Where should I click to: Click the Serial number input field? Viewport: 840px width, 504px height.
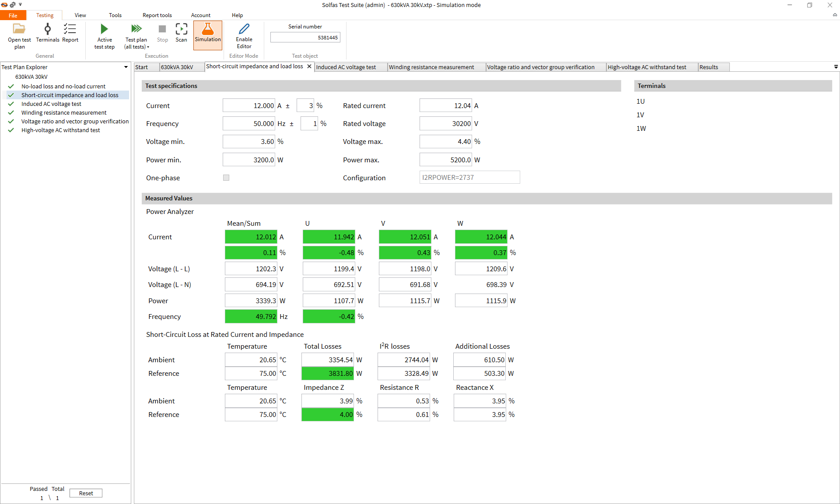305,38
